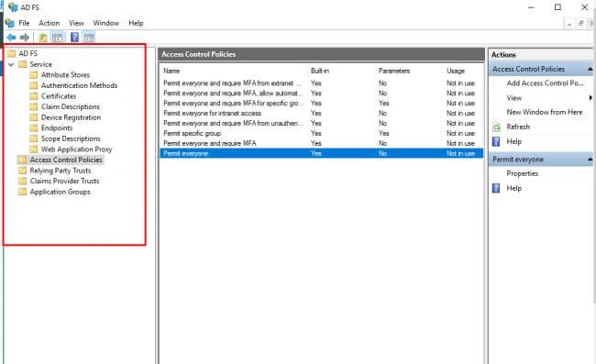Sort by the Built-in column header
Image resolution: width=596 pixels, height=364 pixels.
point(320,71)
